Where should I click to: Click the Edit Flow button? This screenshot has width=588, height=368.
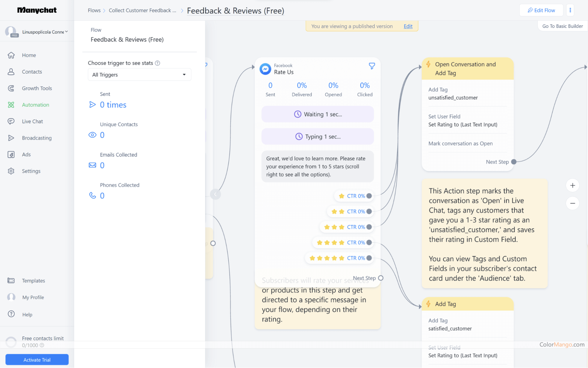coord(541,10)
